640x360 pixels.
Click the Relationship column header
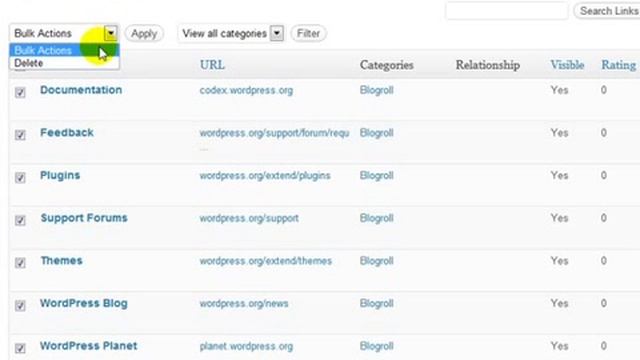coord(488,65)
